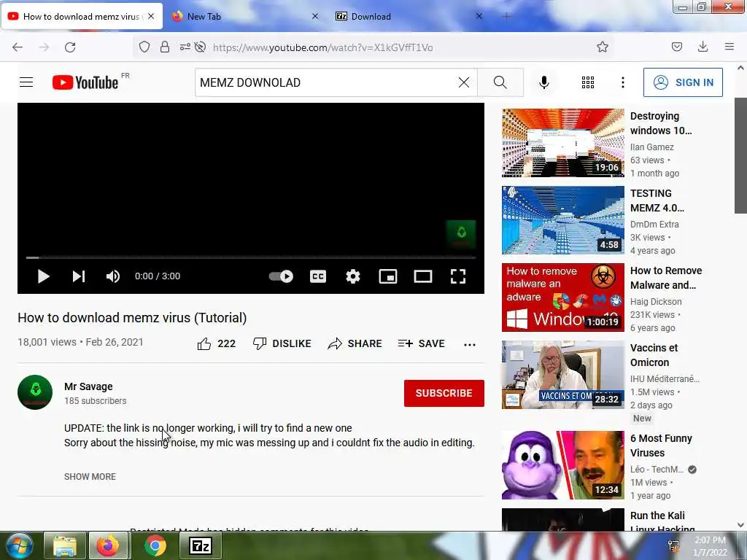Screen dimensions: 747x560
Task: Open Destroying windows 10 video thumbnail
Action: pyautogui.click(x=562, y=143)
